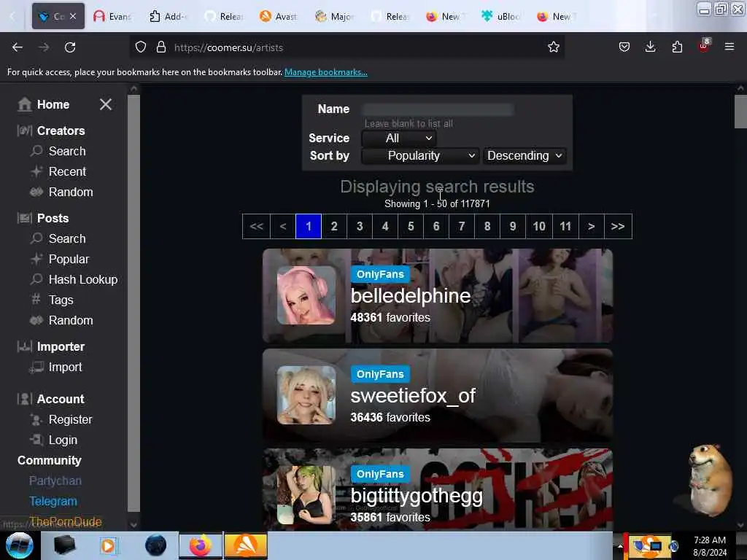This screenshot has height=560, width=747.
Task: Open the Import link in sidebar
Action: point(65,367)
